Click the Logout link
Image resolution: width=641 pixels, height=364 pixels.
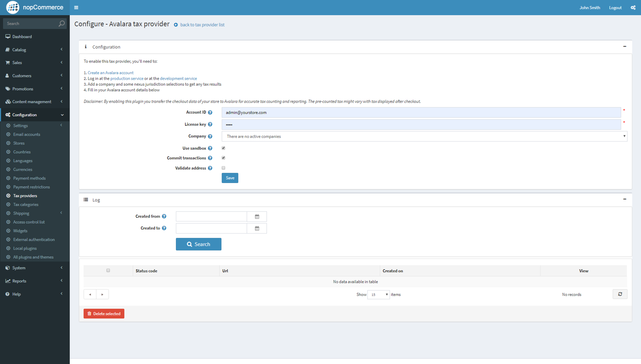pos(615,8)
